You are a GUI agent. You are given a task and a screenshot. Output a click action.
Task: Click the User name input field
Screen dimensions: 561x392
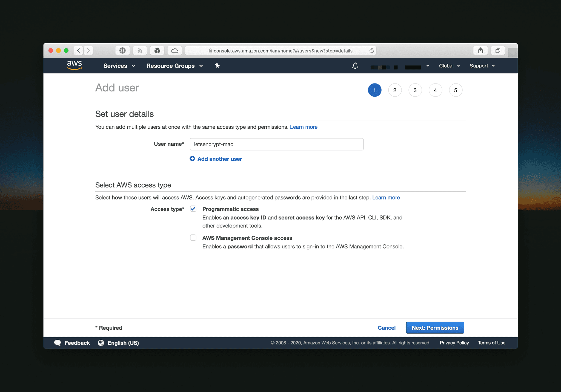(276, 144)
